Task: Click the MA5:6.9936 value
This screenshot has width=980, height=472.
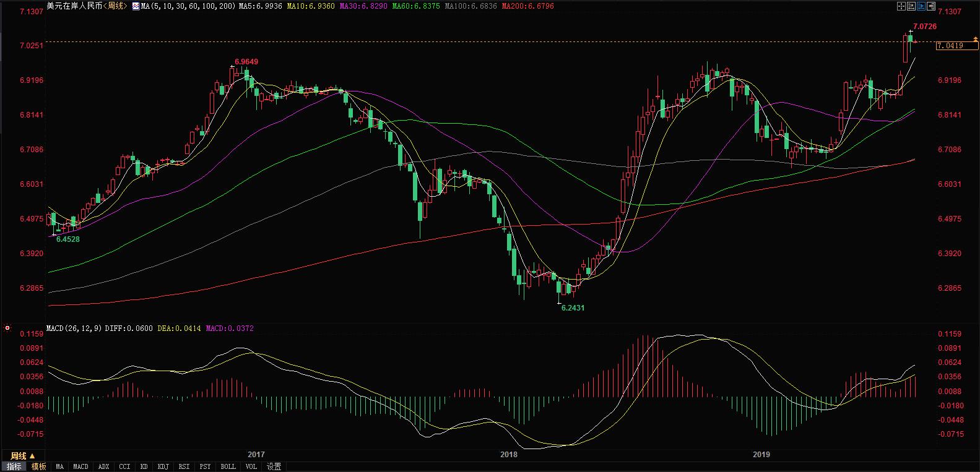Action: point(260,6)
